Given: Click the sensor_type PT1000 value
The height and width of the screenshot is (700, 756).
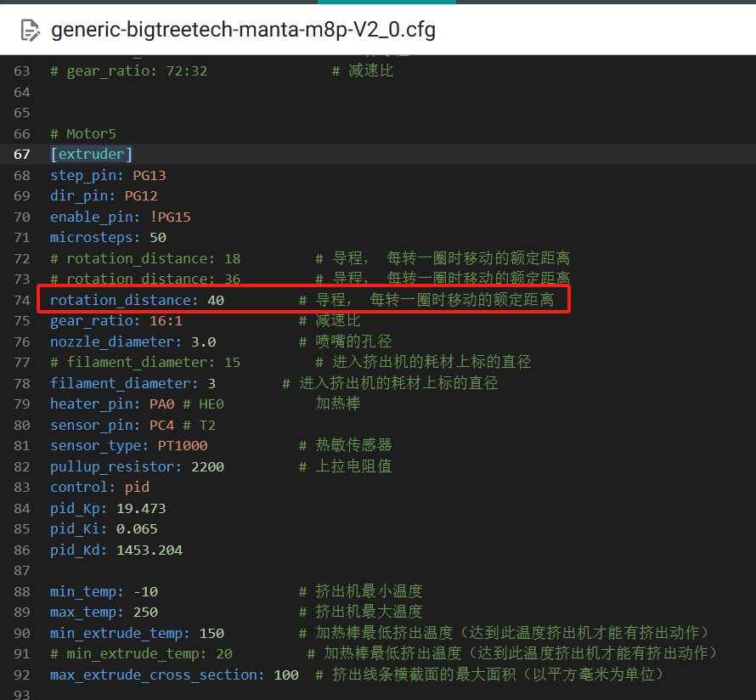Looking at the screenshot, I should tap(182, 445).
